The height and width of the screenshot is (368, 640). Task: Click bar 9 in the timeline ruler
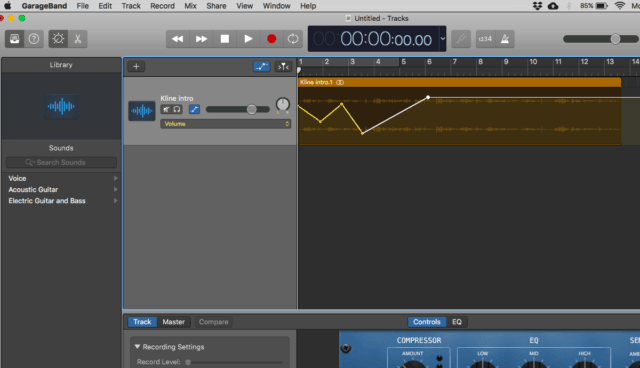tap(506, 62)
